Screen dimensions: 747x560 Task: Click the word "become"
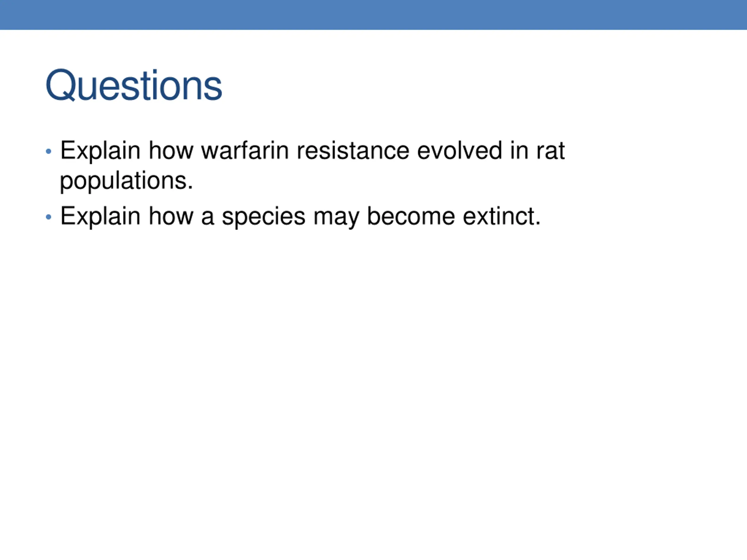(411, 216)
